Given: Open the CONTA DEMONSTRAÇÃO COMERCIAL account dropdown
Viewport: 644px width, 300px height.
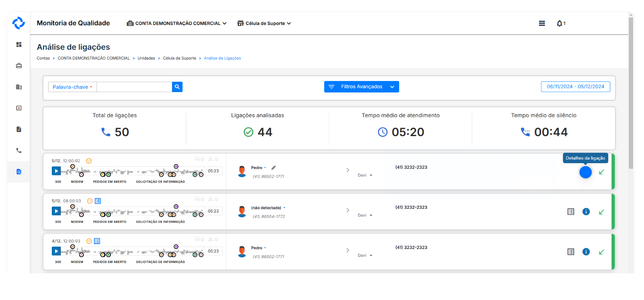Looking at the screenshot, I should (x=177, y=23).
